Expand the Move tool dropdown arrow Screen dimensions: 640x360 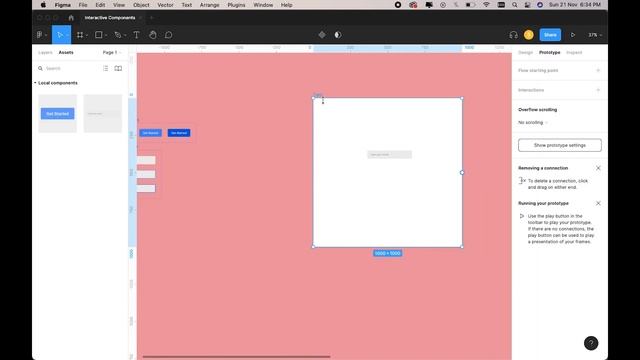67,36
